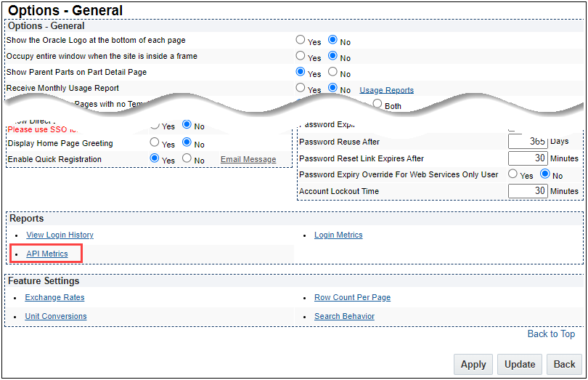588x380 pixels.
Task: Open the Email Message link
Action: [x=248, y=159]
